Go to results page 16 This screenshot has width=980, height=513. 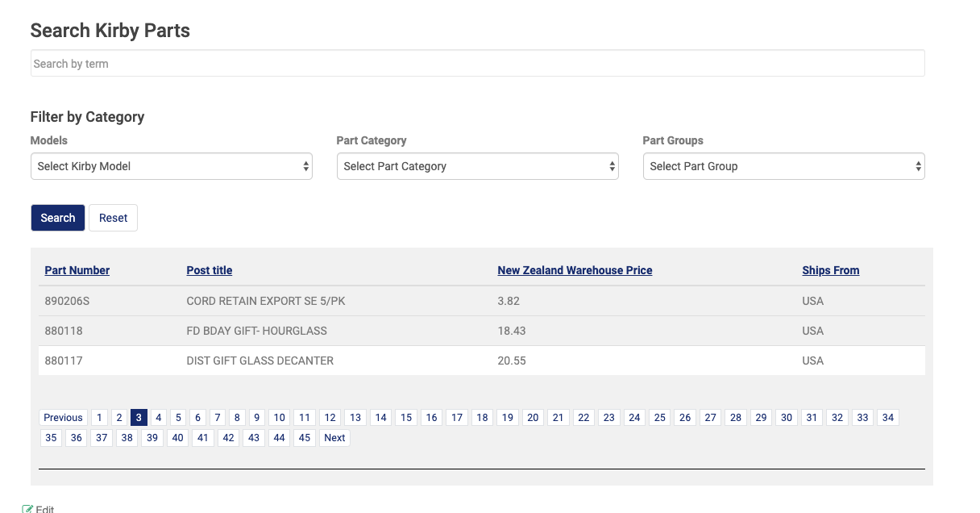pyautogui.click(x=432, y=417)
